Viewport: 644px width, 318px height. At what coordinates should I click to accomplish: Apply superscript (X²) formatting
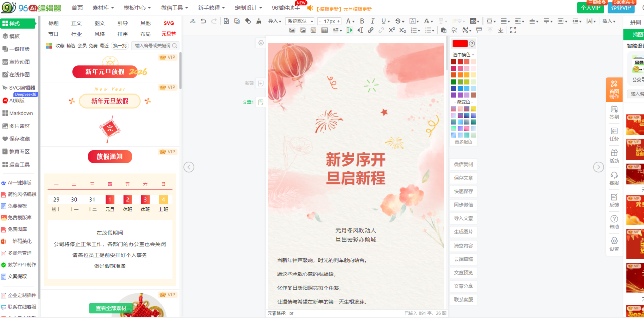(391, 30)
